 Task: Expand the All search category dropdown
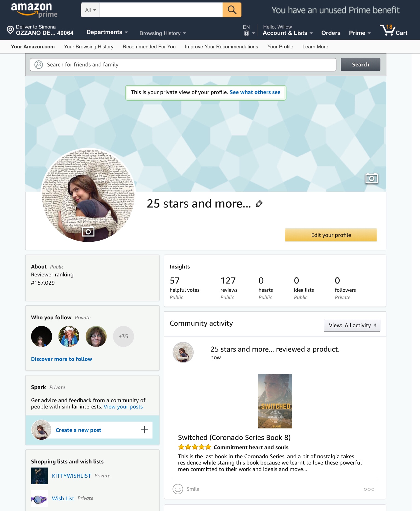coord(91,10)
